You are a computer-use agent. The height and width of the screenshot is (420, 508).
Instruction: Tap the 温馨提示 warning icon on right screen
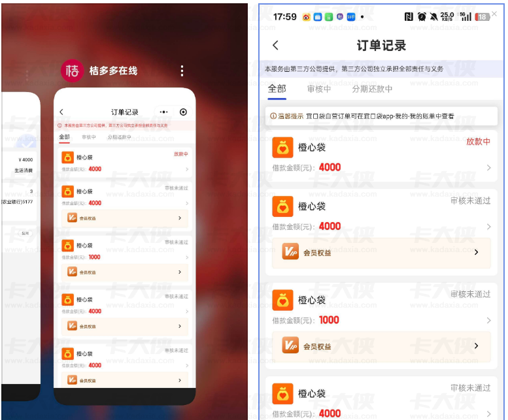click(273, 116)
